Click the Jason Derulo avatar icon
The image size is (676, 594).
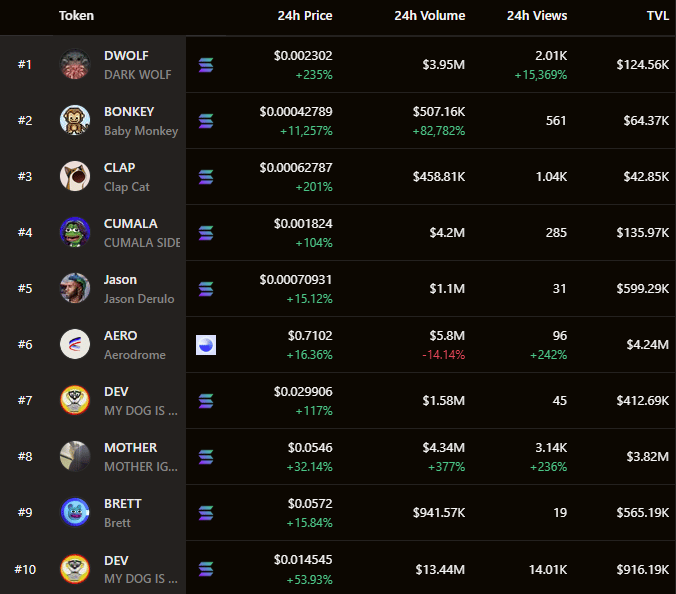click(75, 288)
